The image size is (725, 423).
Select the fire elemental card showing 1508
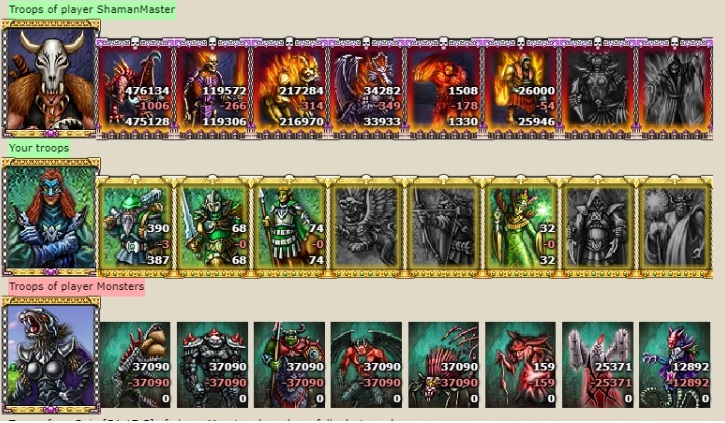(443, 89)
